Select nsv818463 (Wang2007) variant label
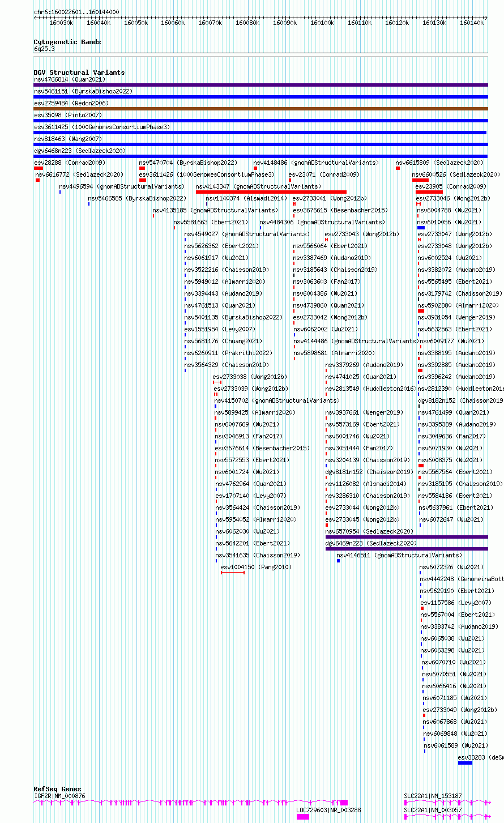504x823 pixels. [68, 139]
